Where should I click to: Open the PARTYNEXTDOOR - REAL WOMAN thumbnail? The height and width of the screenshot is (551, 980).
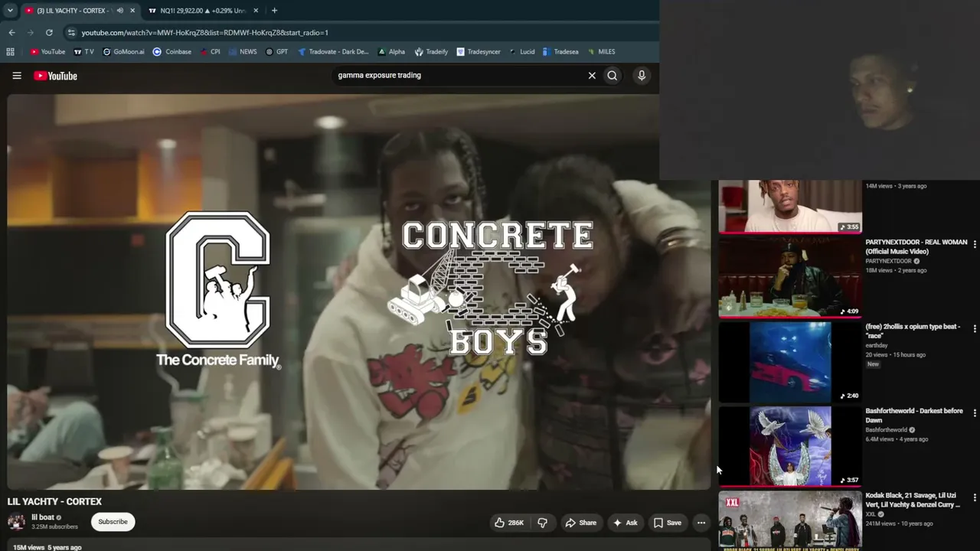(x=790, y=276)
